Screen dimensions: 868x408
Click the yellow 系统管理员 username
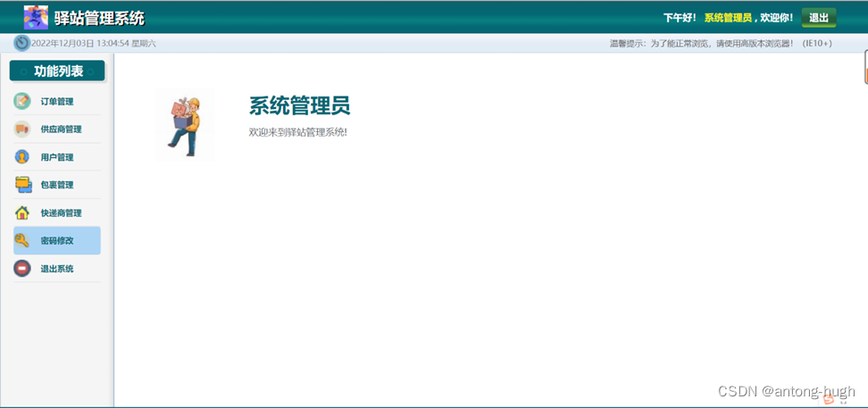728,18
